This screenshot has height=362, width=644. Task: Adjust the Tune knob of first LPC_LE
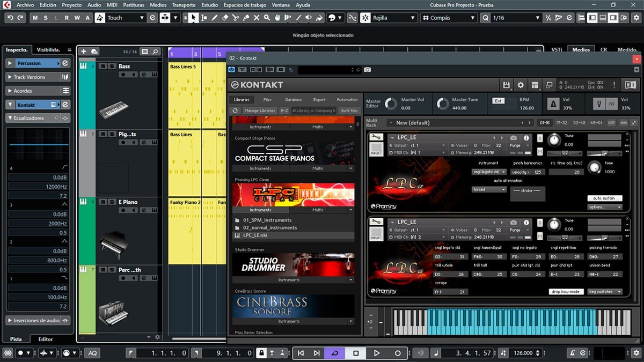tap(553, 140)
